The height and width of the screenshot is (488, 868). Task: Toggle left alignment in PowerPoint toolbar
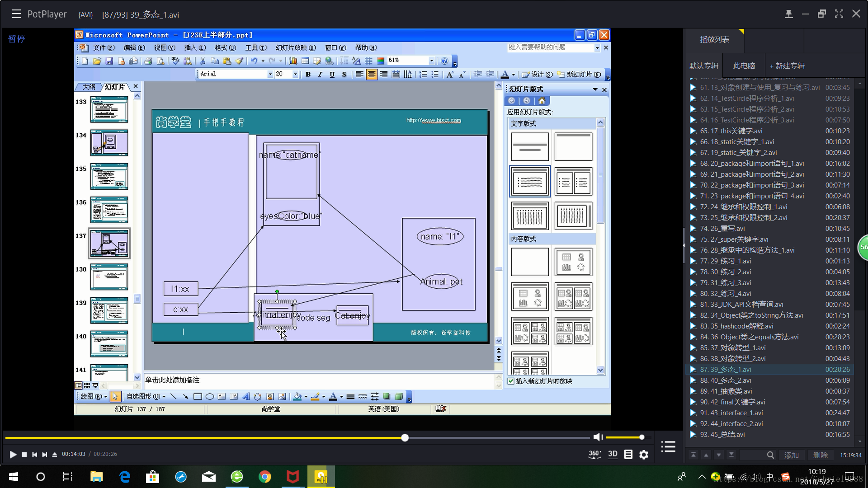pos(359,74)
